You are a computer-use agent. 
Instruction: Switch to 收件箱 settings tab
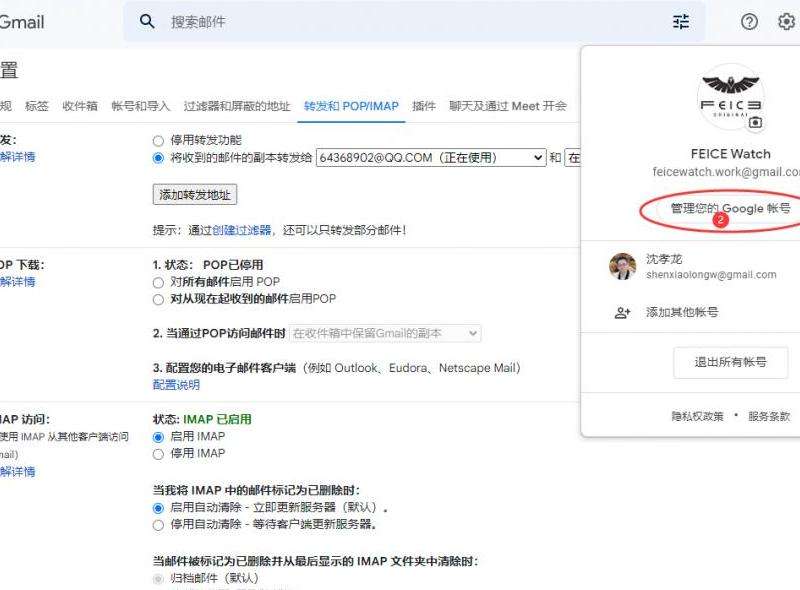tap(80, 106)
